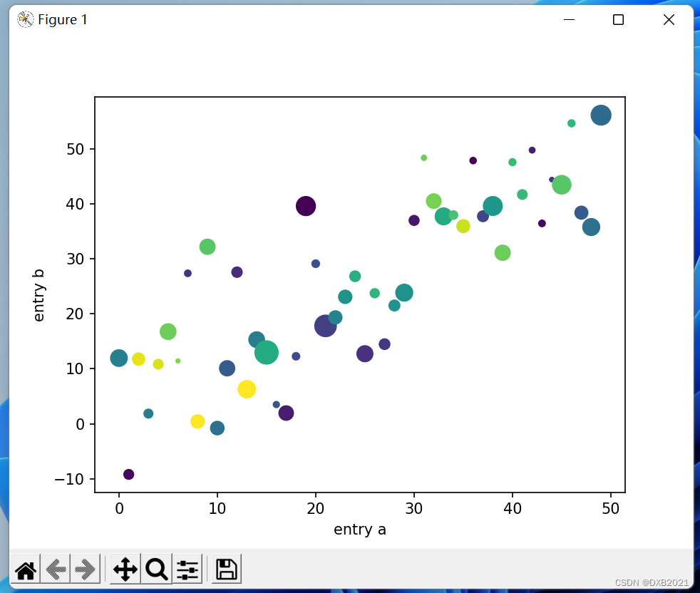Screen dimensions: 700x593
Task: Reset the original view with Home button
Action: click(x=24, y=569)
